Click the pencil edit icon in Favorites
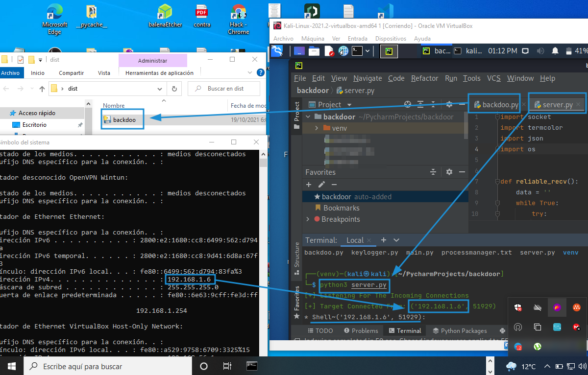The image size is (588, 375). [x=321, y=185]
